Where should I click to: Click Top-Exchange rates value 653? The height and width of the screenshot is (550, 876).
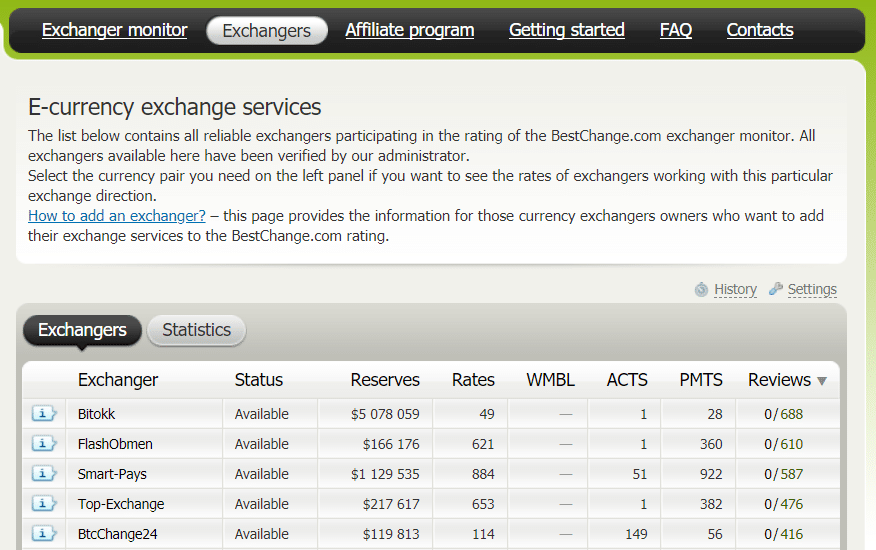point(483,504)
